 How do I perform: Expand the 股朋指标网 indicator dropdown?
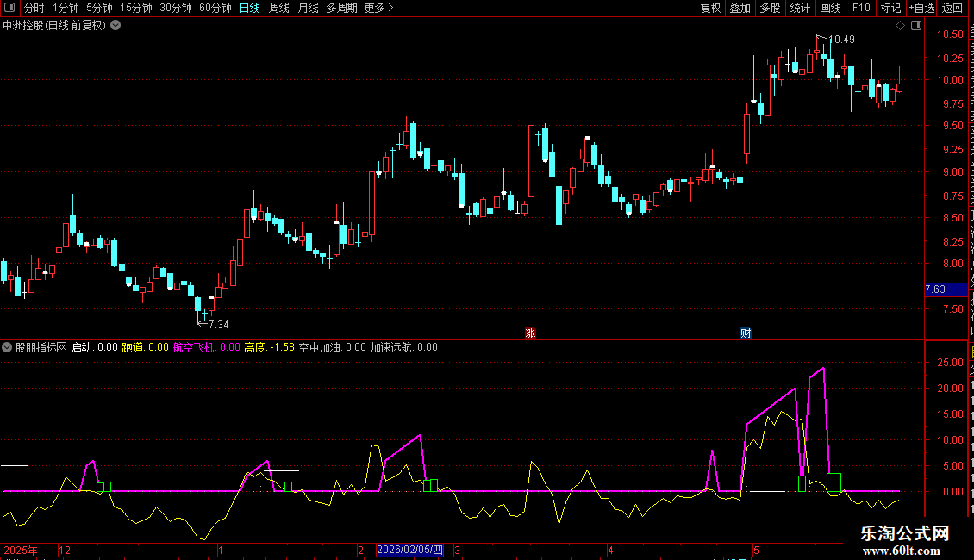pos(7,348)
